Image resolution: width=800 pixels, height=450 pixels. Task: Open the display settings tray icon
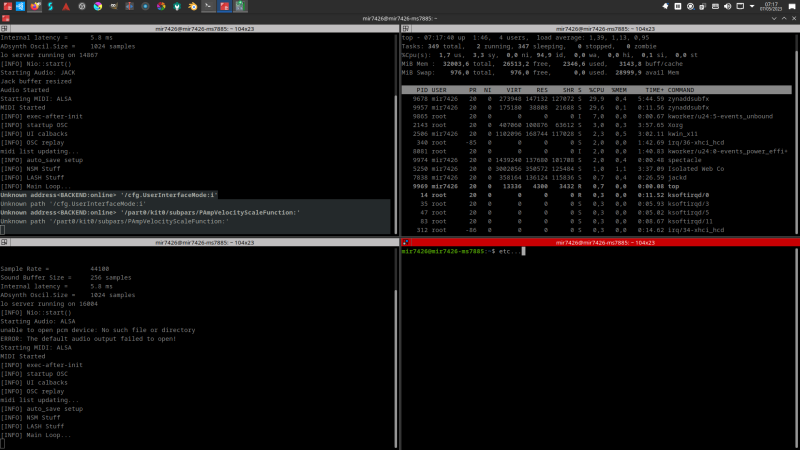(x=740, y=6)
